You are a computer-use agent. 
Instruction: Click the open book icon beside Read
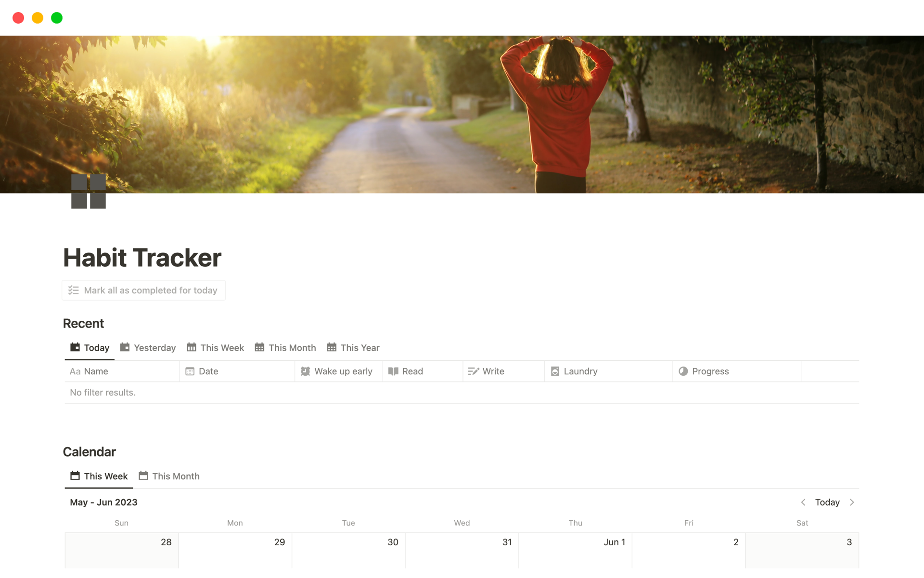pyautogui.click(x=393, y=371)
